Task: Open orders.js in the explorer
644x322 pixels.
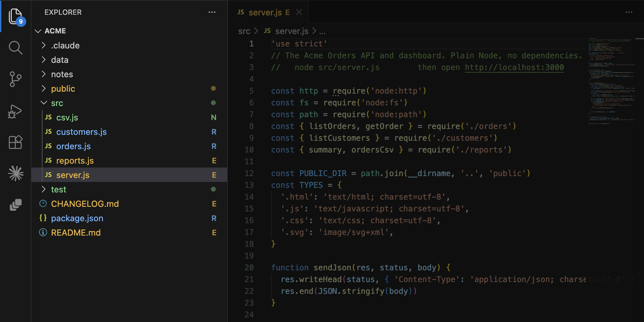Action: click(x=129, y=146)
